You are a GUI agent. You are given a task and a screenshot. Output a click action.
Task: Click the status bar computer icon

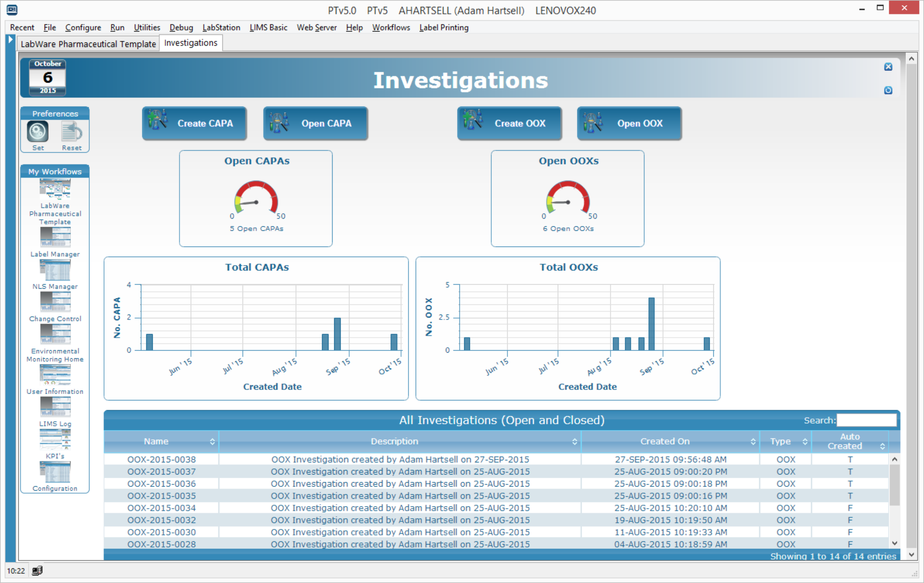click(x=37, y=571)
